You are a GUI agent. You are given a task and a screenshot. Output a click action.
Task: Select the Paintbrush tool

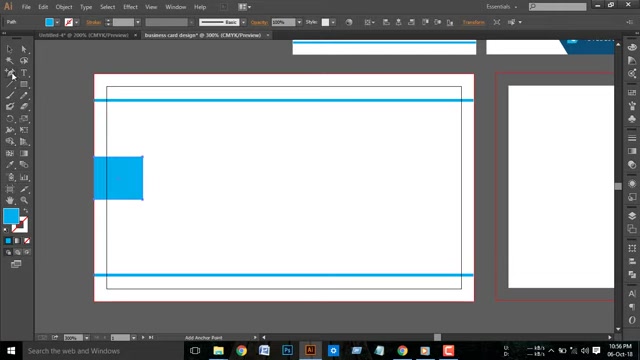pos(9,96)
